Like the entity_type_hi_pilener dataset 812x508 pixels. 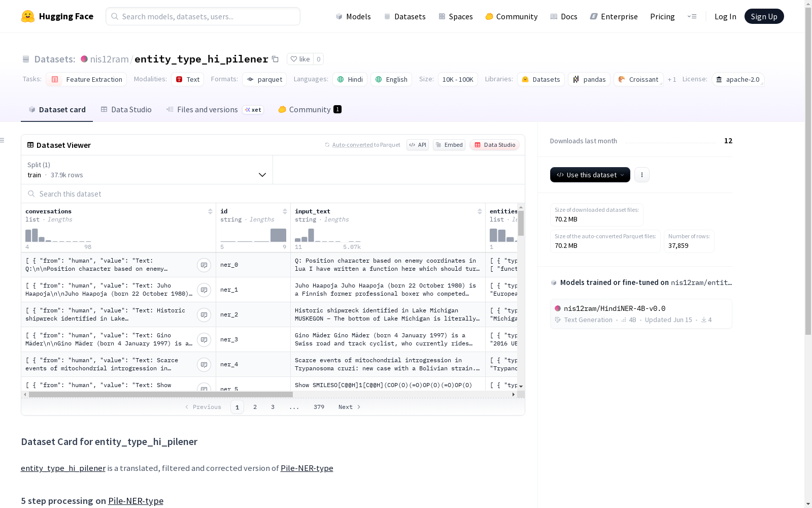[300, 59]
